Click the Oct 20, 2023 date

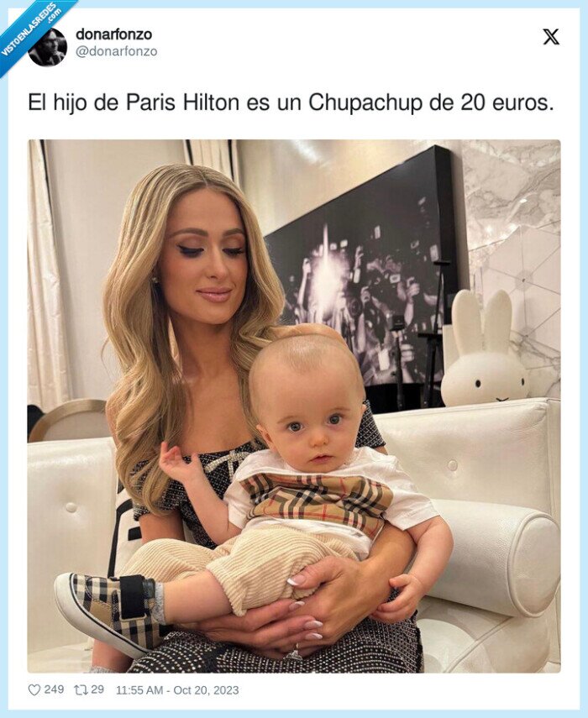click(x=206, y=689)
